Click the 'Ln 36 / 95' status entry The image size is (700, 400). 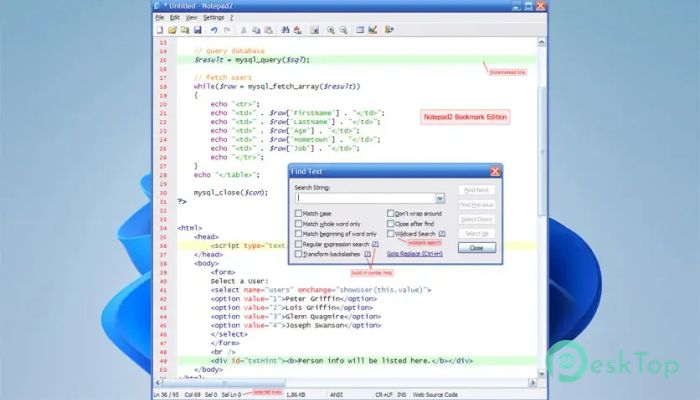pyautogui.click(x=165, y=395)
